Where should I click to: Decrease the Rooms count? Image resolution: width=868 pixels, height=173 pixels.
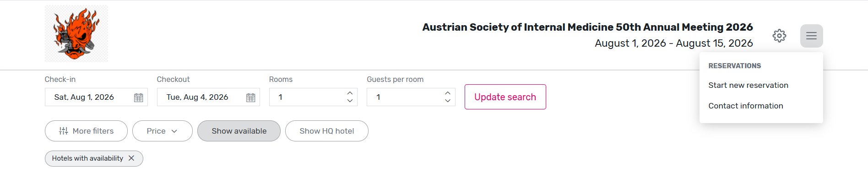350,101
